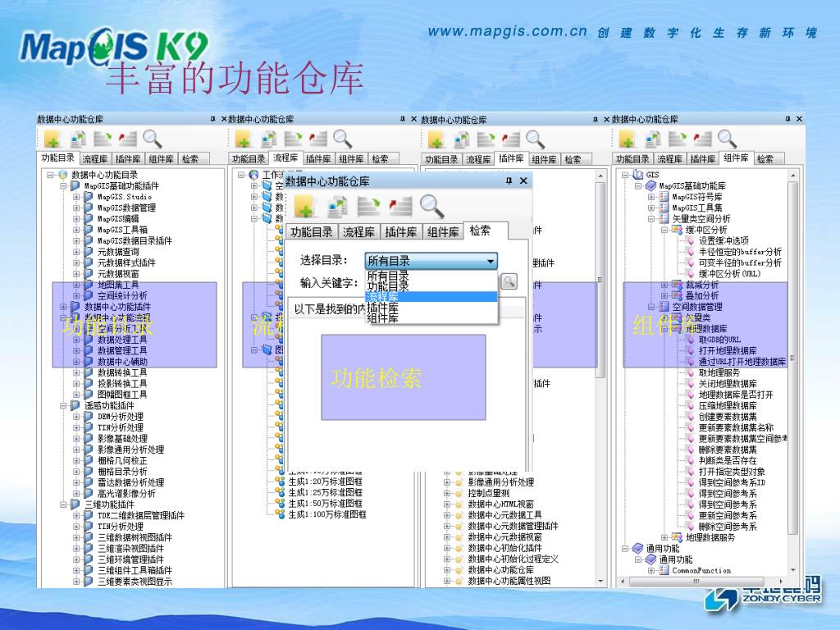Click the green-arrow list icon in the front 检索 panel
840x630 pixels.
(x=368, y=206)
